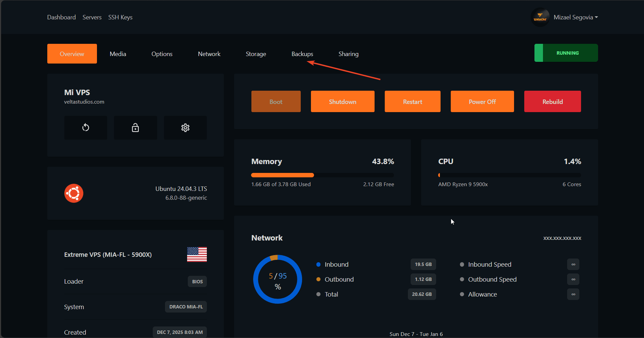Open the Backups tab
This screenshot has height=338, width=644.
pos(302,54)
